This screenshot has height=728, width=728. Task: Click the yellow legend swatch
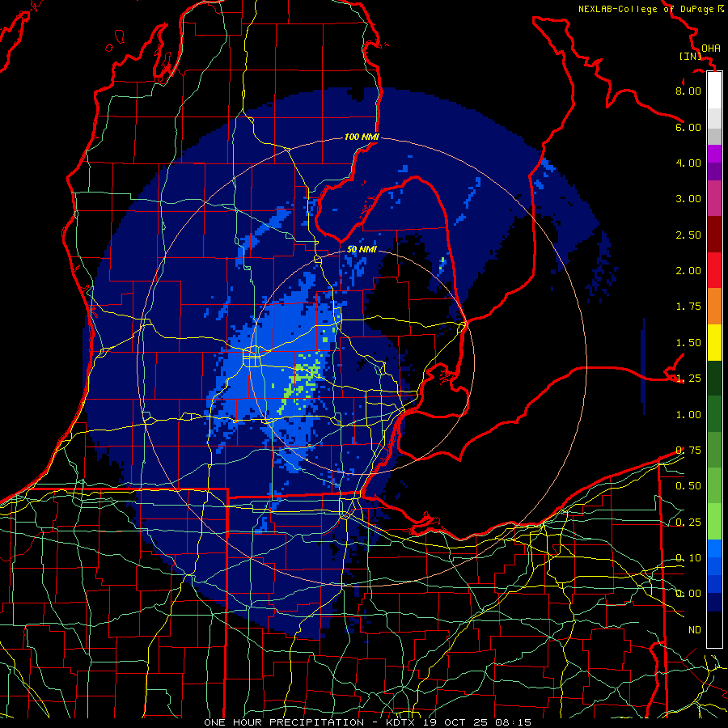[x=714, y=343]
